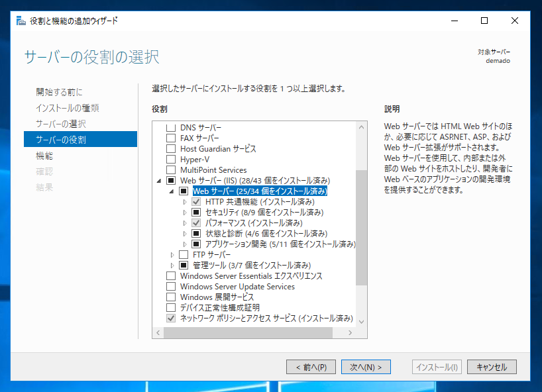Collapse the Web サーバー (IIS) tree node
542x392 pixels.
159,181
